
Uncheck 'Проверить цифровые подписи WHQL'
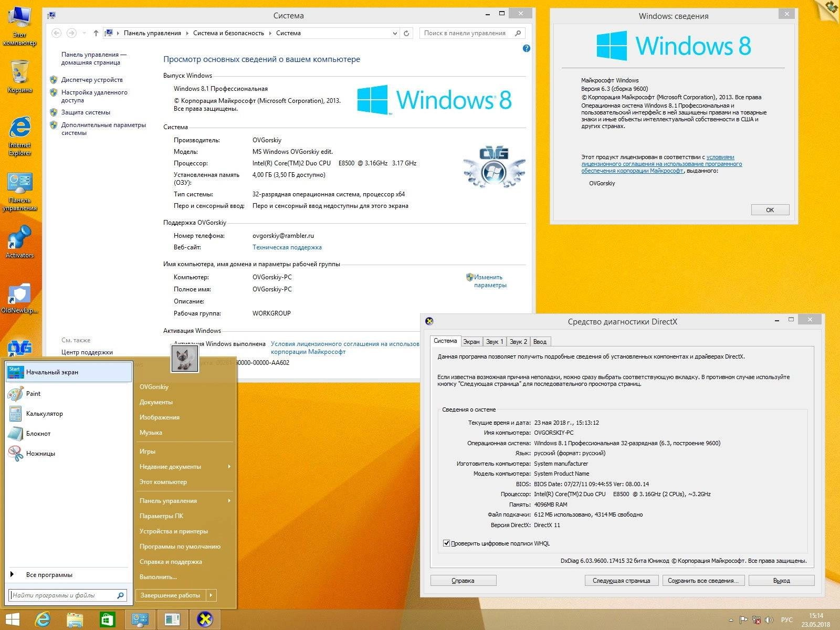(x=447, y=543)
